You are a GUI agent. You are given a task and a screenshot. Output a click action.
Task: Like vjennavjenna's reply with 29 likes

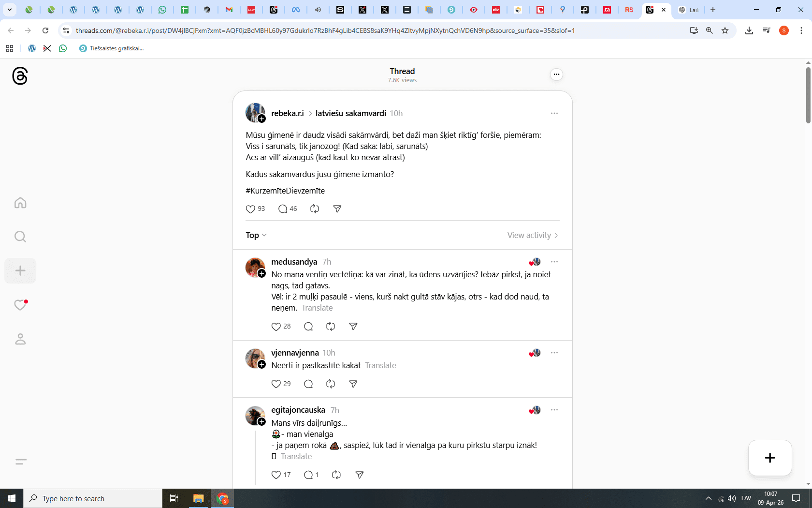click(x=276, y=384)
